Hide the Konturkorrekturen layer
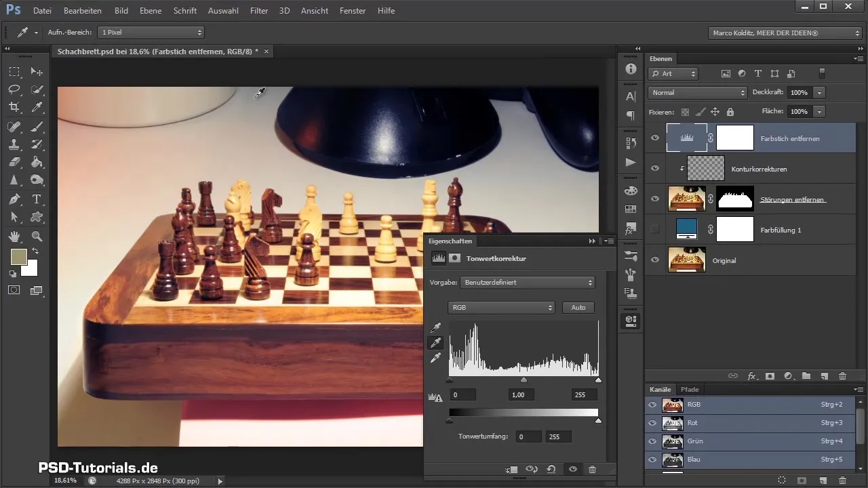 (x=655, y=168)
